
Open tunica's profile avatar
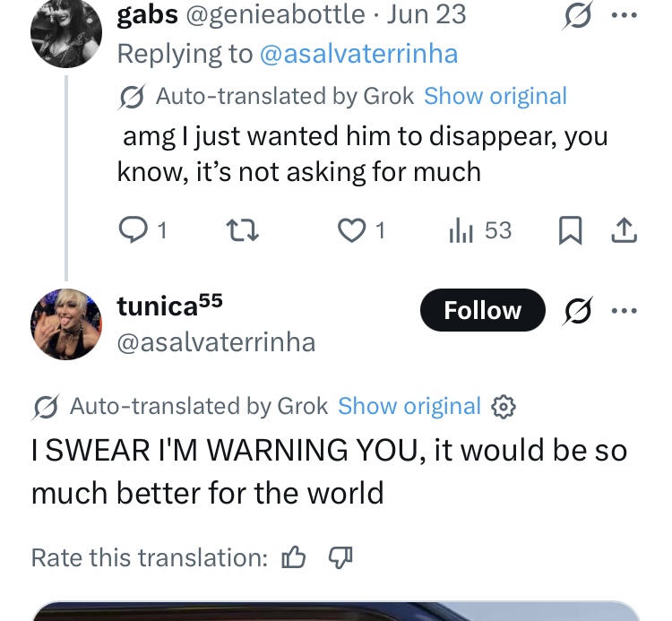[x=65, y=324]
